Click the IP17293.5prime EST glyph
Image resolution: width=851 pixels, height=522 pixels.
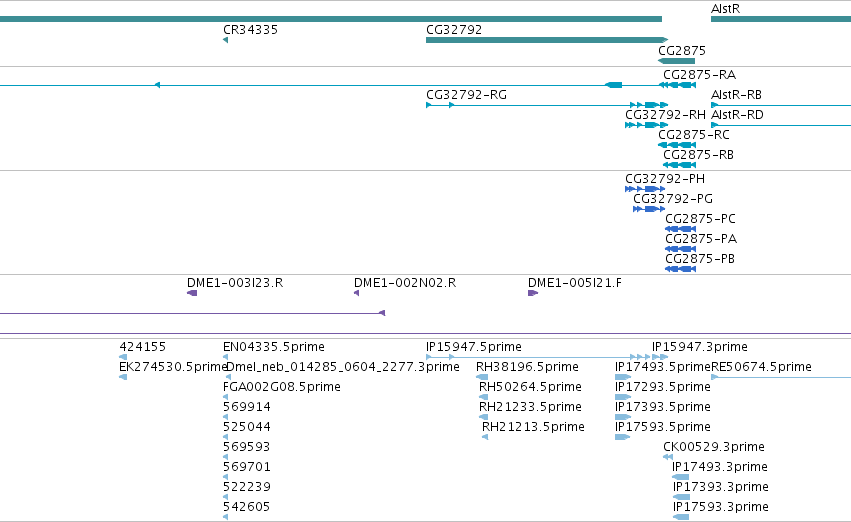click(x=623, y=397)
